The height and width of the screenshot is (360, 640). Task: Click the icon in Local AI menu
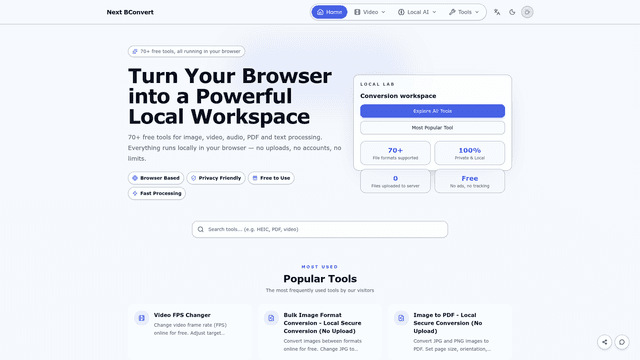pyautogui.click(x=401, y=12)
